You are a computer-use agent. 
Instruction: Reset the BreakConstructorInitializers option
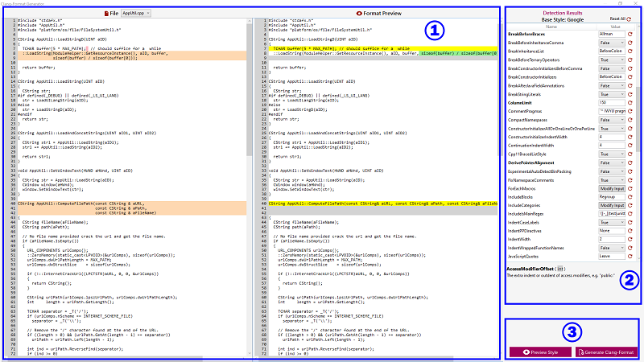pos(630,76)
